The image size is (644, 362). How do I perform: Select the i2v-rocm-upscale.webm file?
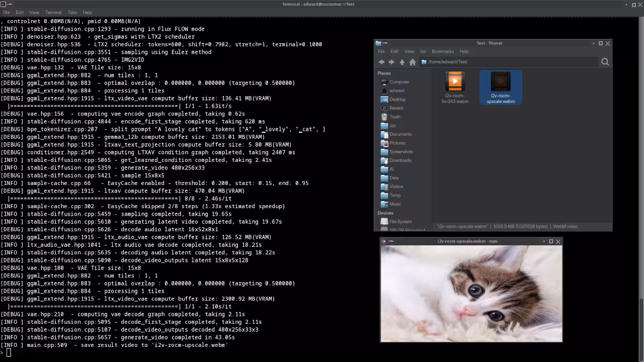[501, 88]
